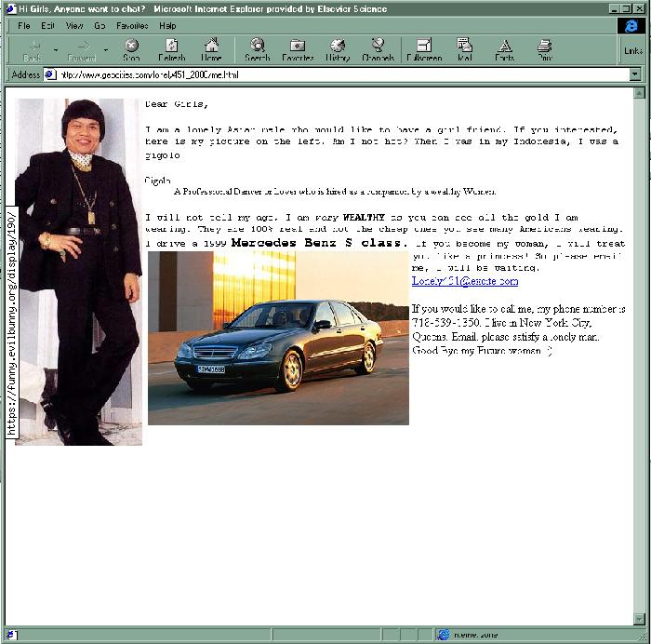The image size is (651, 644).
Task: Click the vertical scrollbar down arrow
Action: coord(639,619)
